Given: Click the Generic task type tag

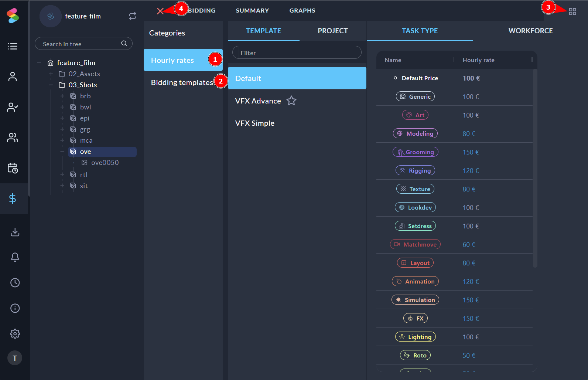Looking at the screenshot, I should pyautogui.click(x=415, y=96).
